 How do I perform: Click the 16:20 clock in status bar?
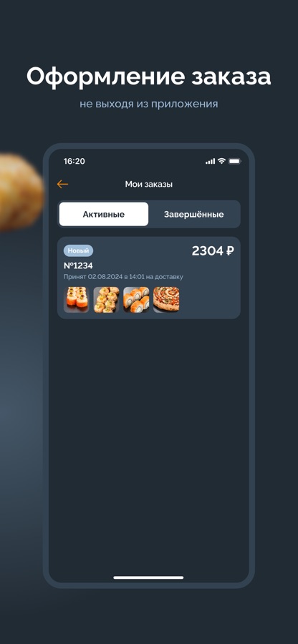click(x=74, y=161)
